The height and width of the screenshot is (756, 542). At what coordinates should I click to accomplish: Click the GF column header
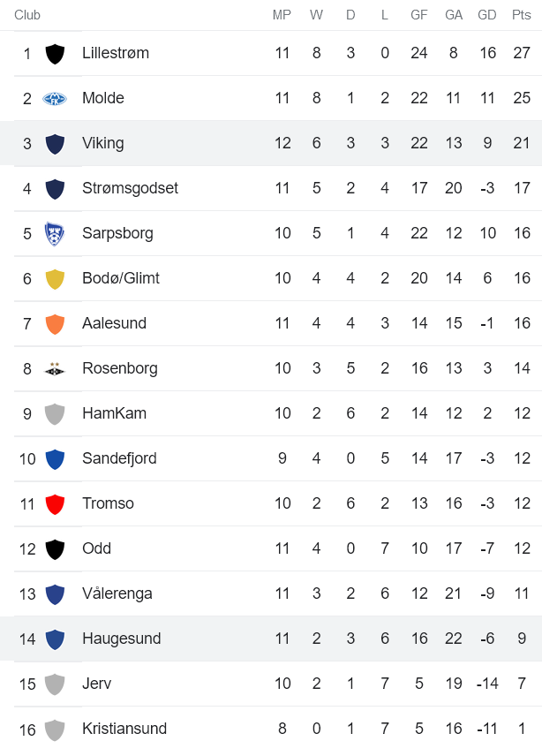coord(419,15)
